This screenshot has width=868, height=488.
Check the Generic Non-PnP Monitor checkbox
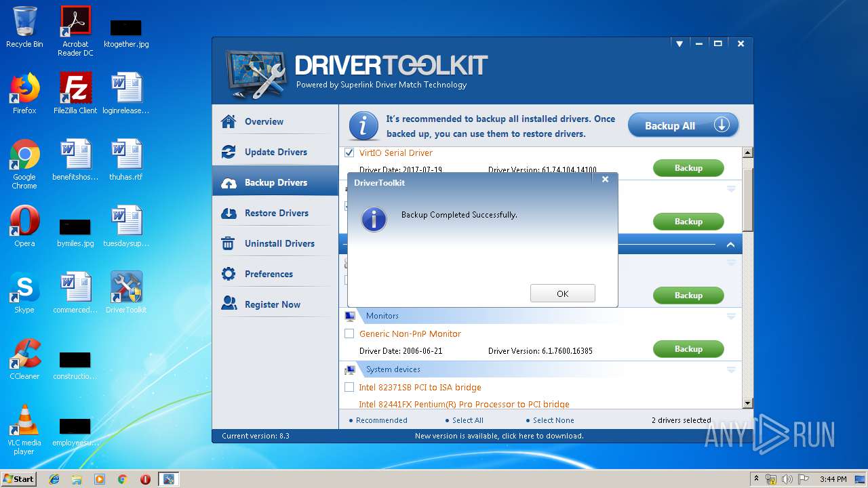pos(349,333)
